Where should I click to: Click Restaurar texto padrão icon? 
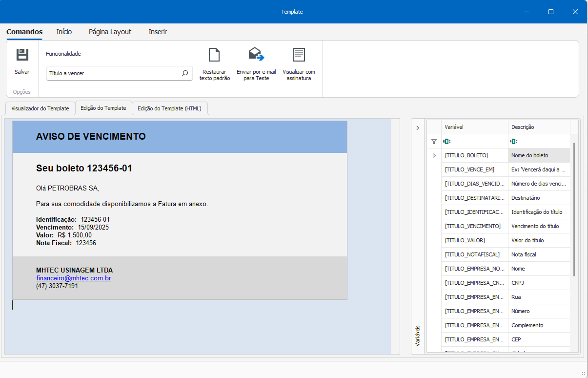pos(214,55)
